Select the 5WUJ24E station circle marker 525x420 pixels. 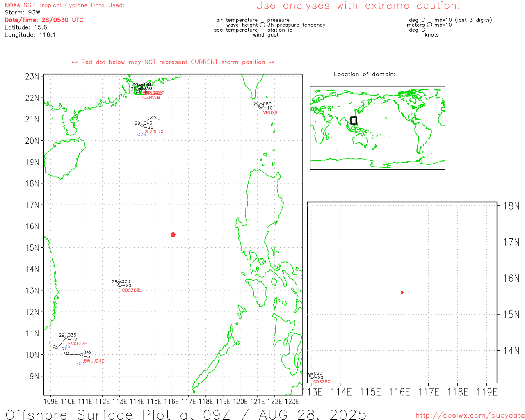pyautogui.click(x=81, y=354)
